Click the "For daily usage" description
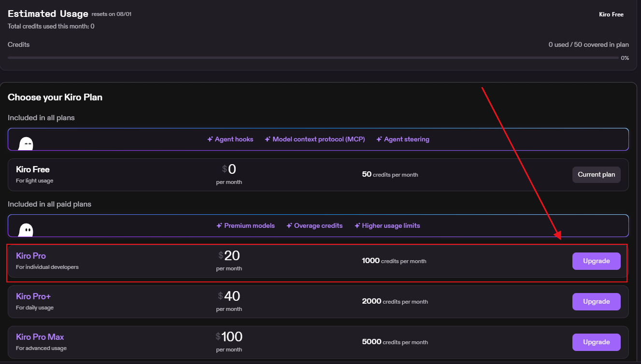Screen dimensions: 641x364 tap(35, 308)
